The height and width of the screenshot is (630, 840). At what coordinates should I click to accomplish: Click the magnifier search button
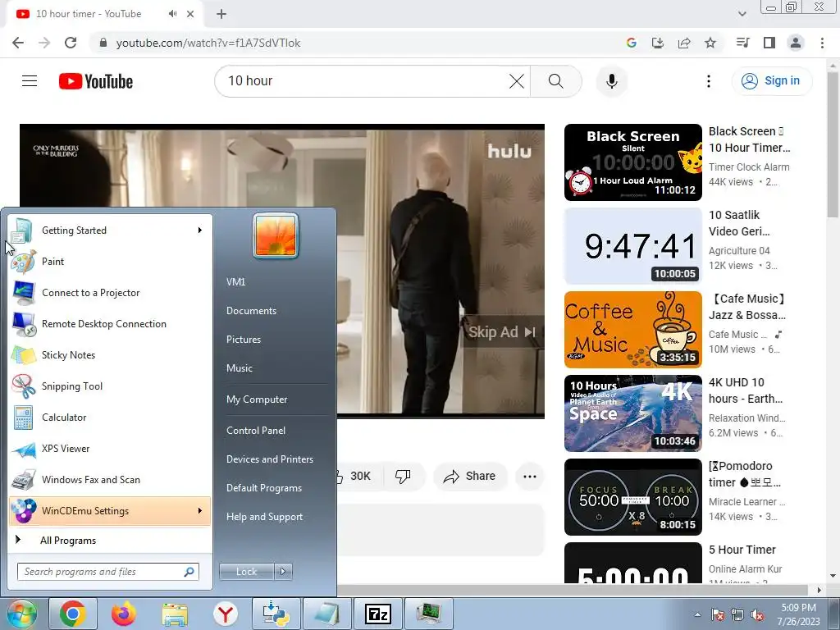[556, 81]
